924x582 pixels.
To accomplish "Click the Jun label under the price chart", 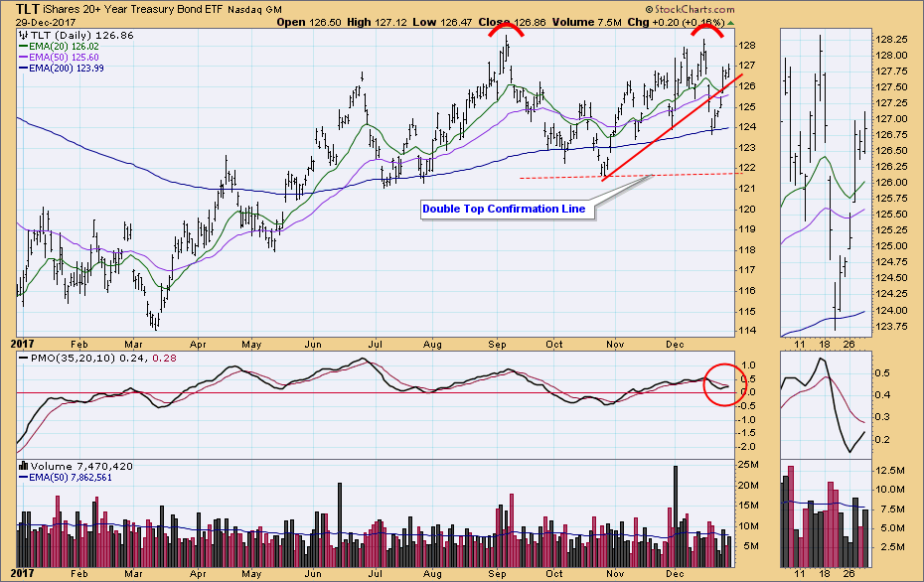I will click(x=314, y=344).
